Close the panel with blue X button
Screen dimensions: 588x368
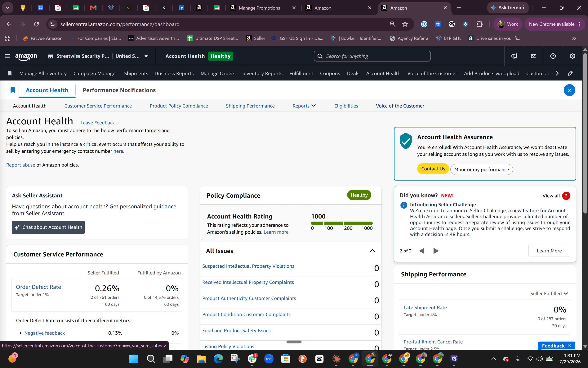[569, 90]
